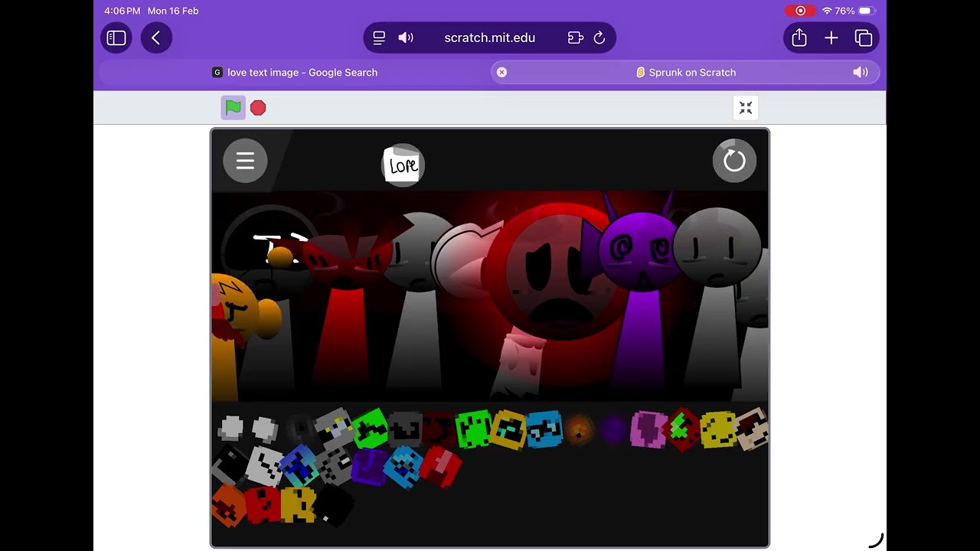Viewport: 980px width, 551px height.
Task: Select the dim purple orb icon
Action: (x=613, y=430)
